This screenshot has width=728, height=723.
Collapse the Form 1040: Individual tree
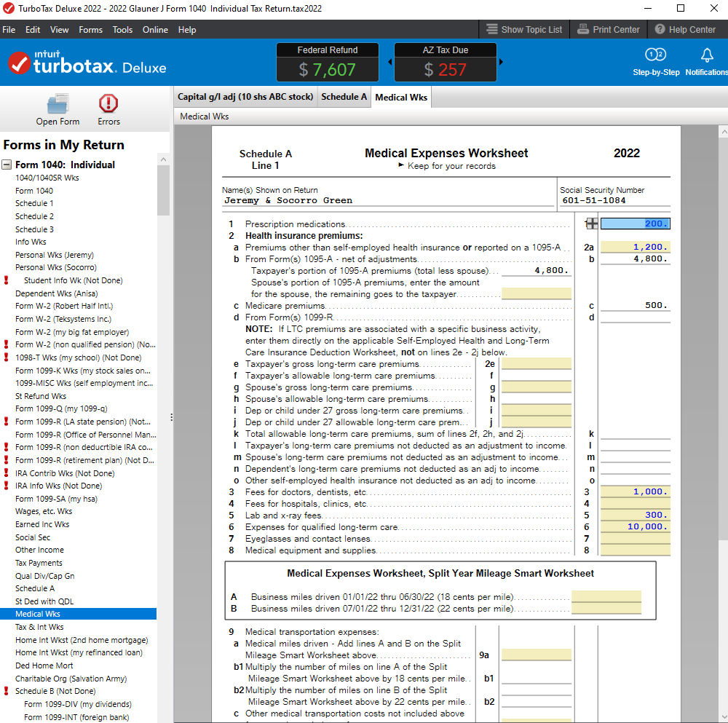(x=7, y=165)
